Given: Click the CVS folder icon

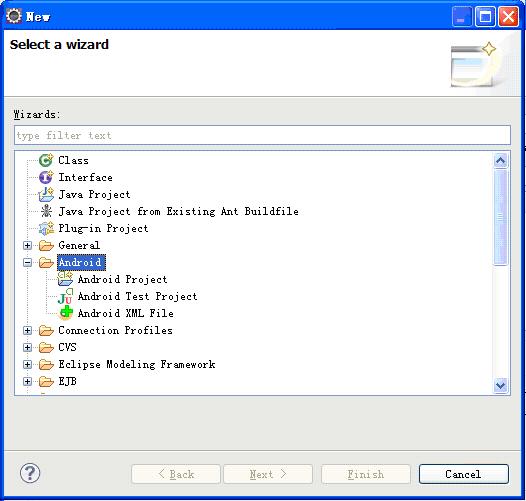Looking at the screenshot, I should (46, 348).
